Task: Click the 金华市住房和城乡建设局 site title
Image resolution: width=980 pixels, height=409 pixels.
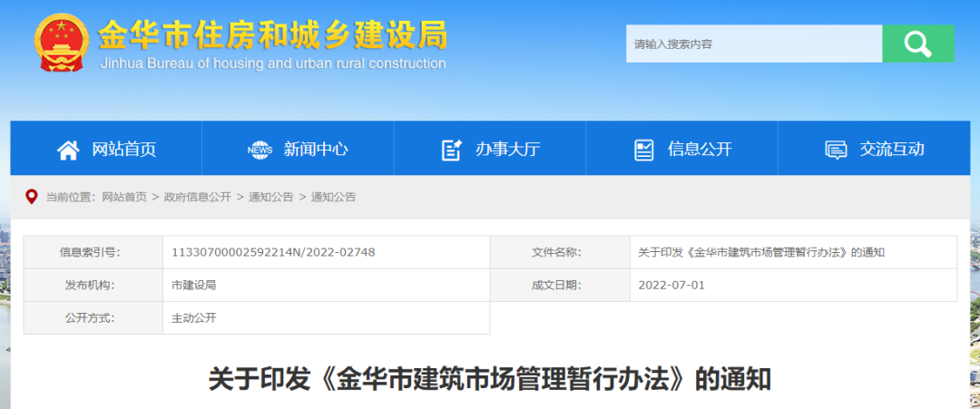Action: click(272, 35)
